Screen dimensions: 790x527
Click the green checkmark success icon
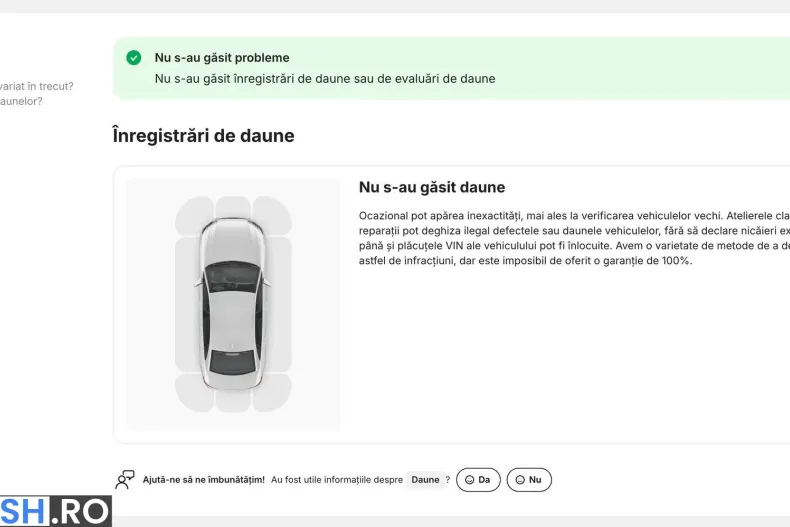pos(134,58)
